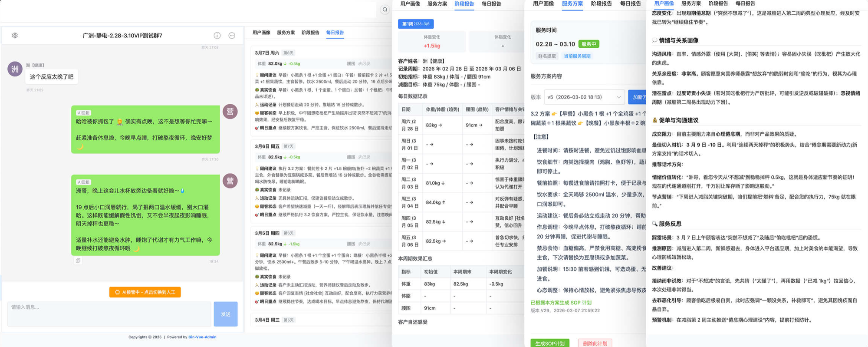The height and width of the screenshot is (347, 868).
Task: Click the 服务中 status badge
Action: [x=589, y=44]
